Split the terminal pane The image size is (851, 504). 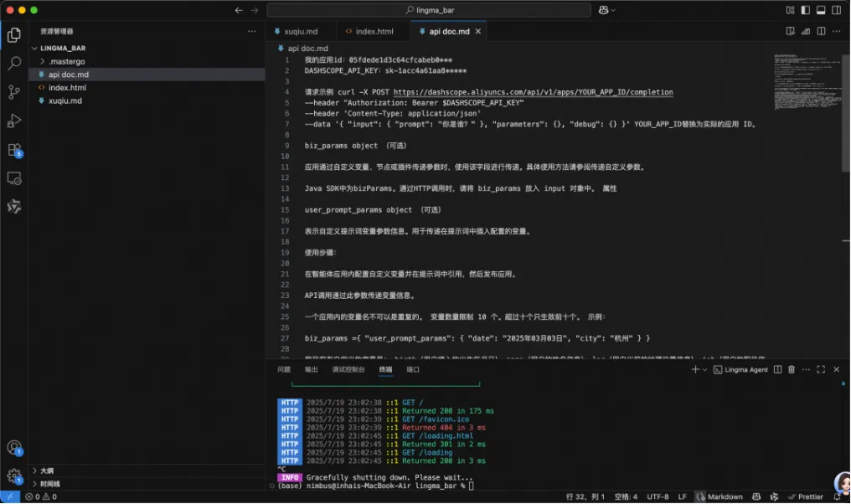coord(778,369)
